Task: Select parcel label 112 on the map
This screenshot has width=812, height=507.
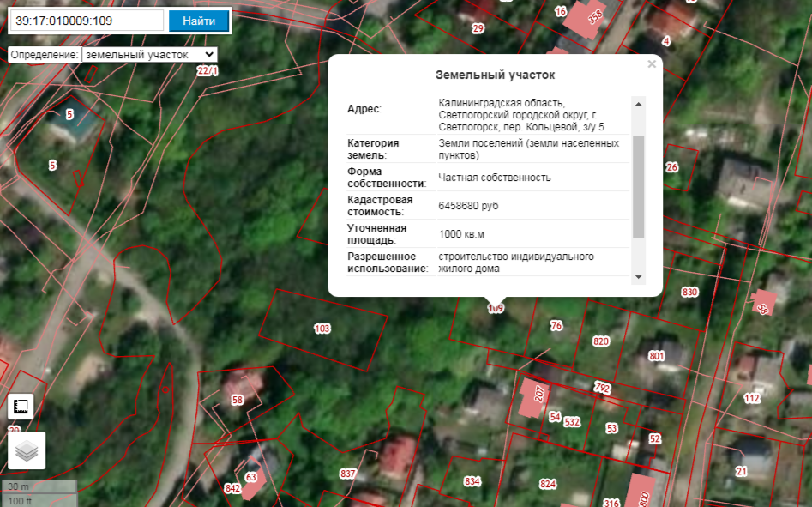Action: (x=752, y=399)
